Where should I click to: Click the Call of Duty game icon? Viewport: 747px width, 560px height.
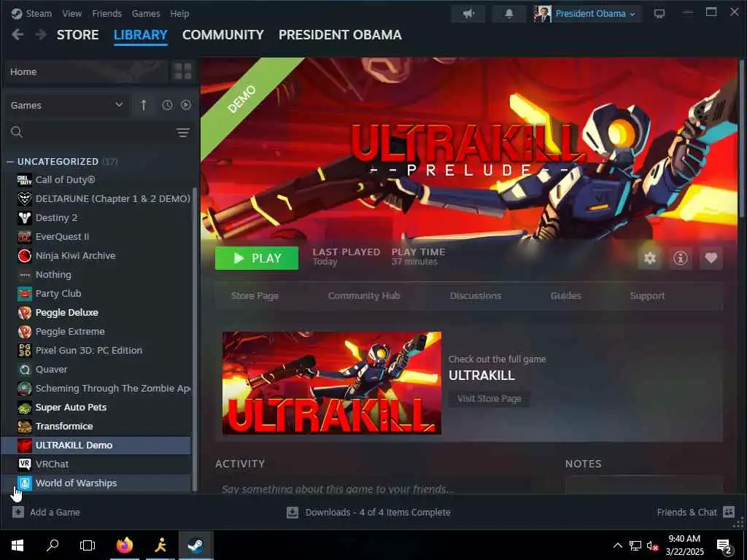coord(25,179)
